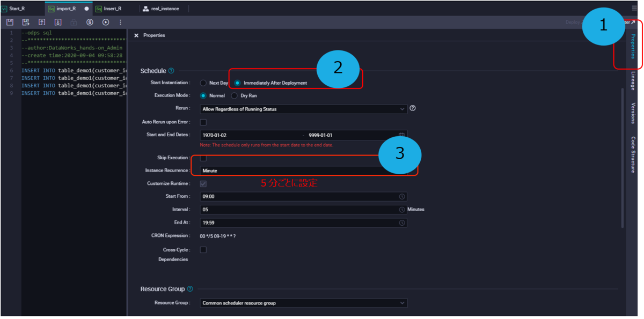Click the clock icon in End At

(x=402, y=222)
